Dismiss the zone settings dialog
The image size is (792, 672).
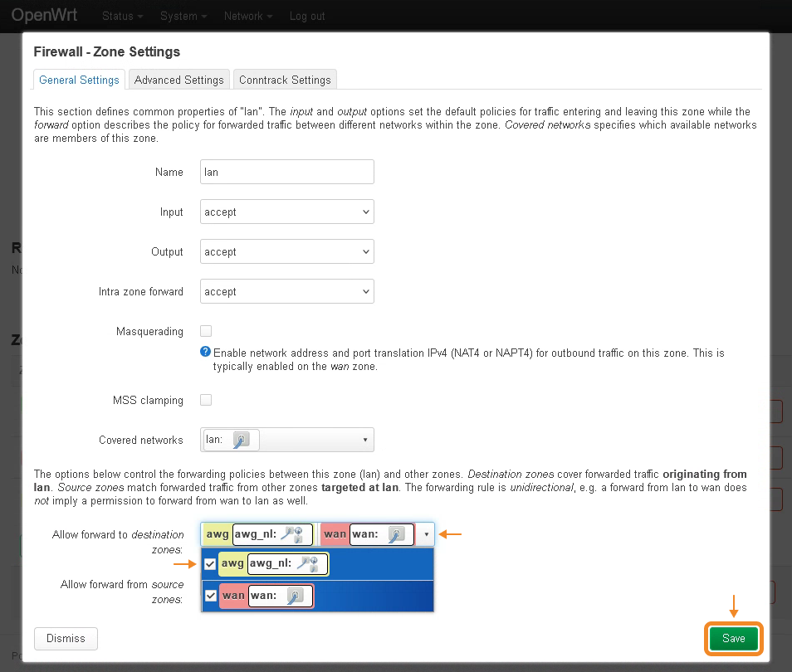point(66,639)
